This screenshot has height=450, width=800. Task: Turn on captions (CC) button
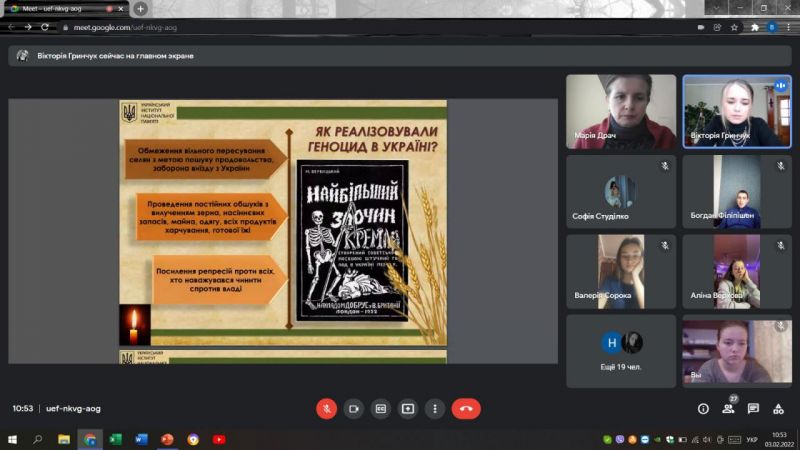pos(381,409)
